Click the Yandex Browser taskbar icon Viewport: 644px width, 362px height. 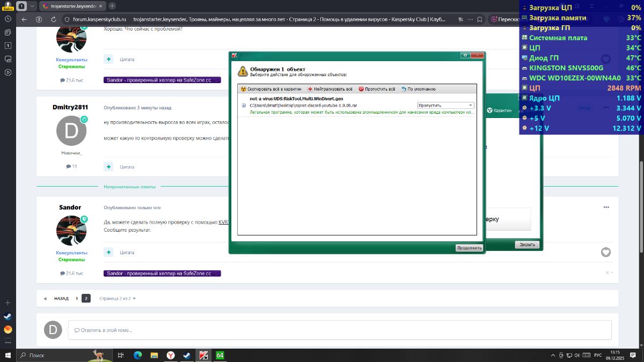[x=170, y=355]
